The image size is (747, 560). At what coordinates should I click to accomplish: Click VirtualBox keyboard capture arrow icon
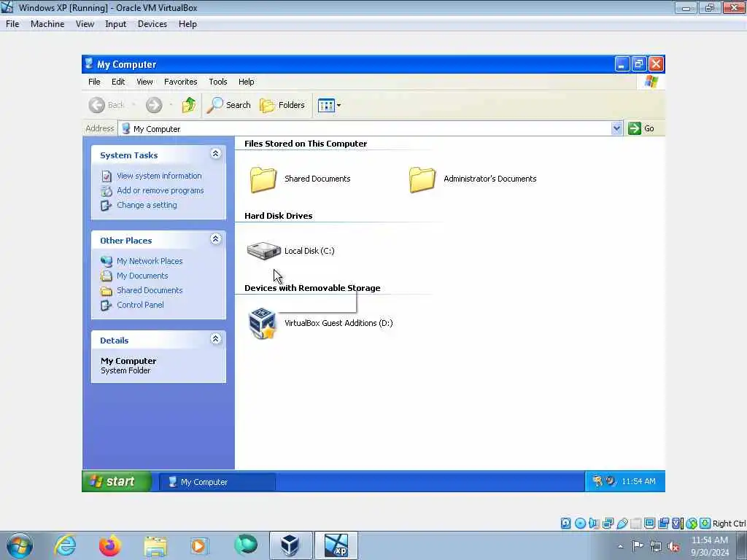[x=705, y=524]
